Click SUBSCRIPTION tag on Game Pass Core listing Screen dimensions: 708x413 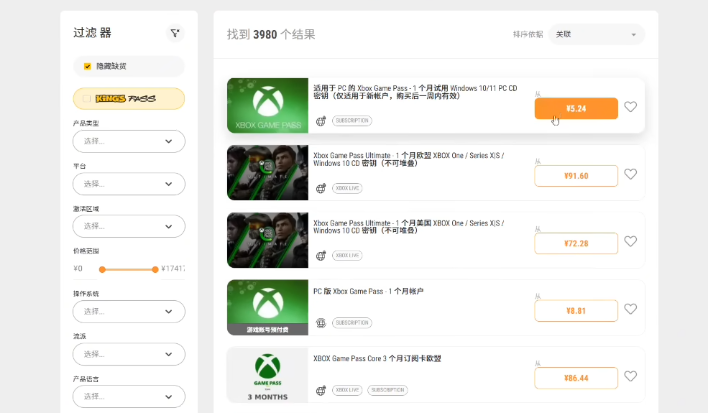pos(387,390)
